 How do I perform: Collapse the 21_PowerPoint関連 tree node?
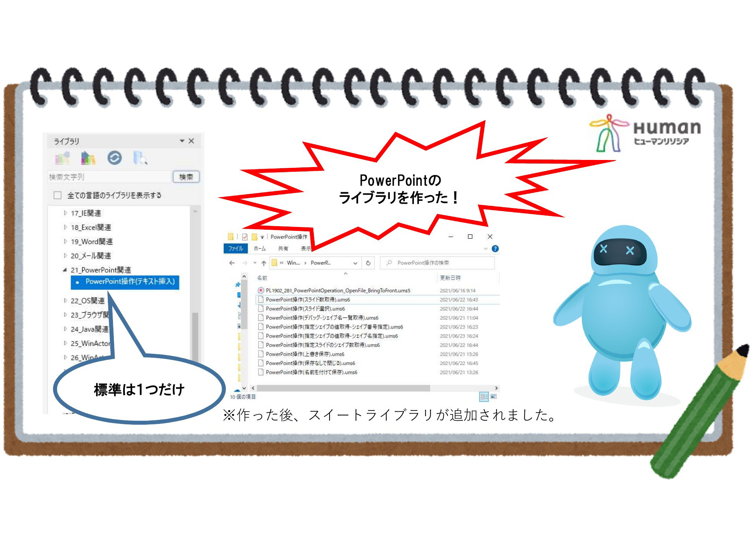[65, 270]
